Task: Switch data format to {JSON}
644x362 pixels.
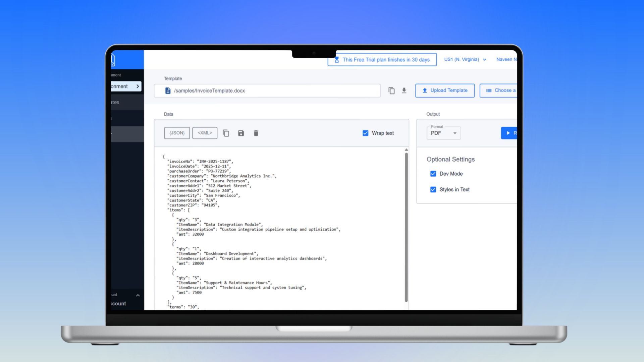Action: (x=177, y=133)
